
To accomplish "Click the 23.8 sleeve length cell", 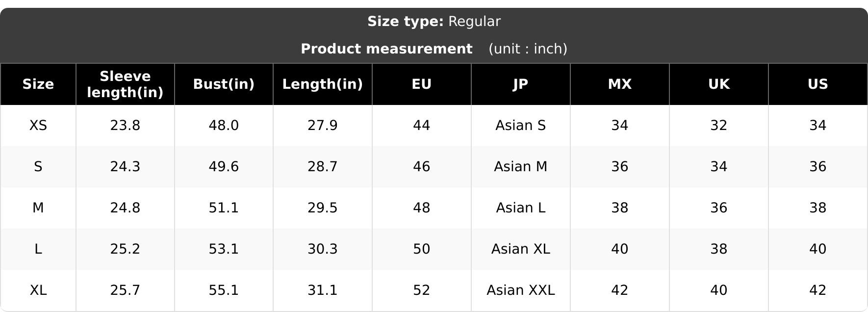I will pyautogui.click(x=125, y=126).
